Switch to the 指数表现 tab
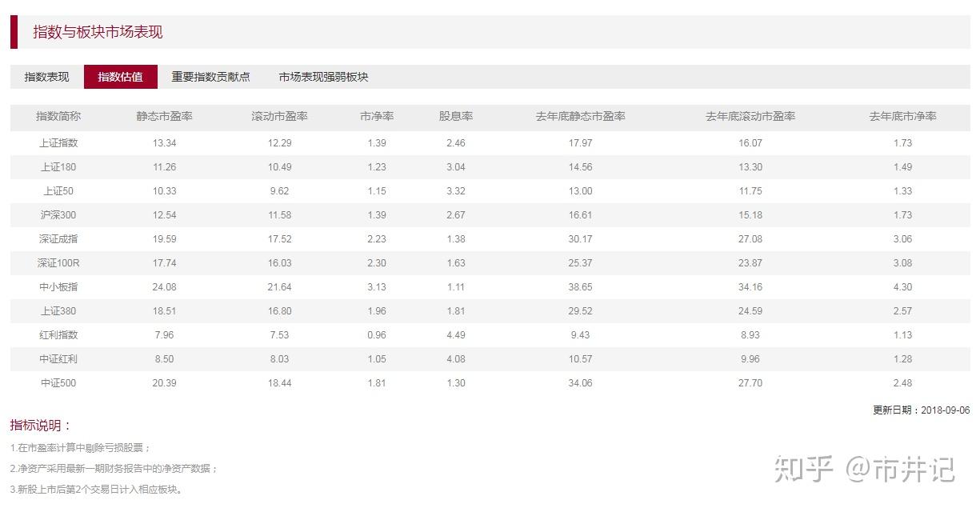This screenshot has width=980, height=508. pyautogui.click(x=47, y=77)
